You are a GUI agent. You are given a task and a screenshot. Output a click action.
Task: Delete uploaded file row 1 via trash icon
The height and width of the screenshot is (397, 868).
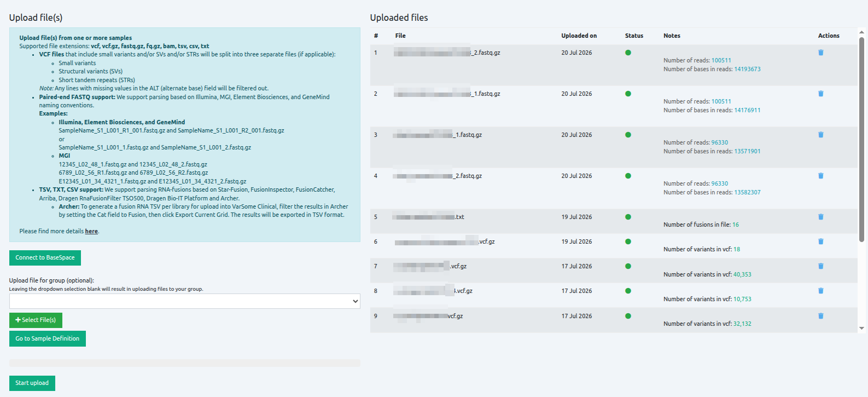pos(820,53)
